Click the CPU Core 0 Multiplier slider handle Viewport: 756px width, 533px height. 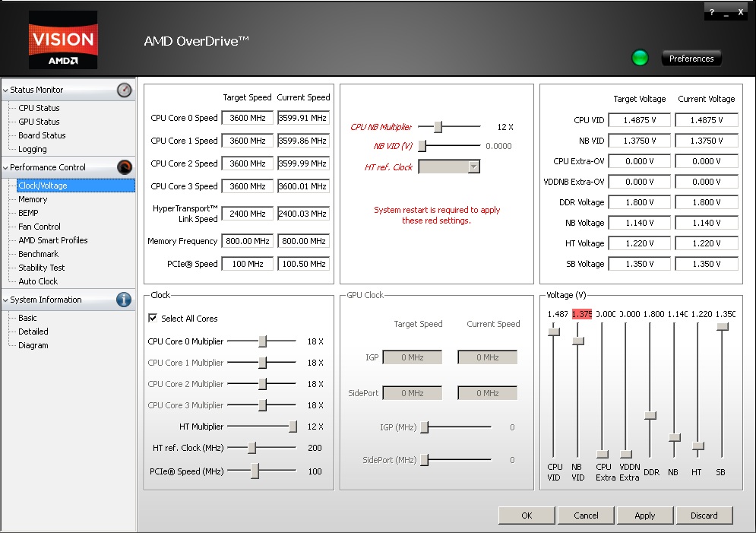point(263,341)
